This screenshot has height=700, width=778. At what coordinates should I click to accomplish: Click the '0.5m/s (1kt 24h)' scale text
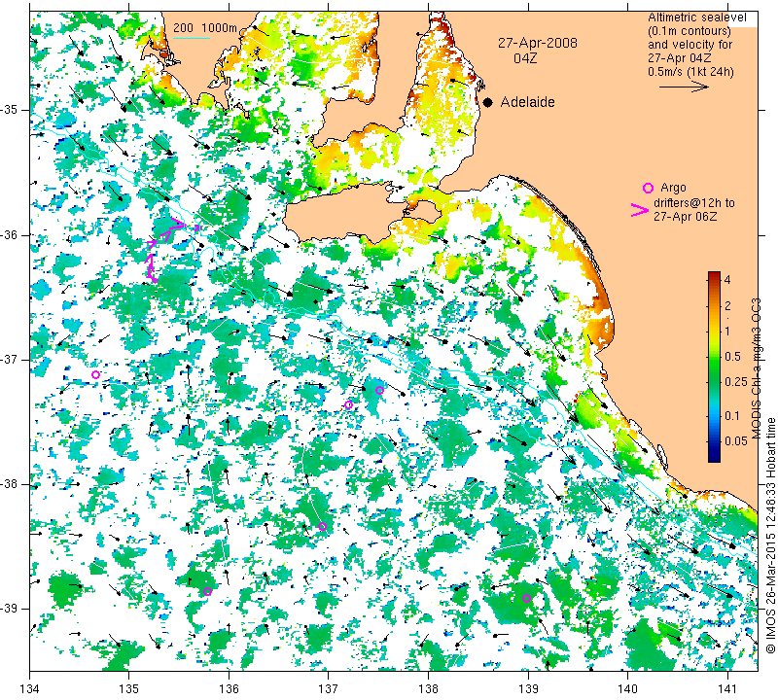690,71
